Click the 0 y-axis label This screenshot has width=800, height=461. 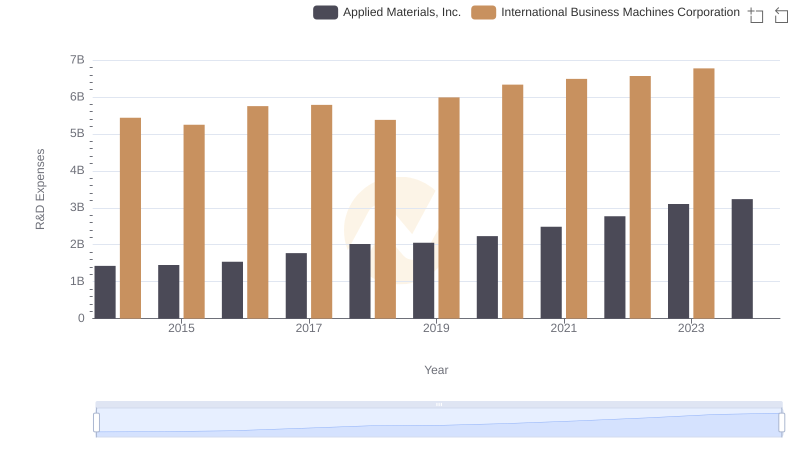coord(81,318)
